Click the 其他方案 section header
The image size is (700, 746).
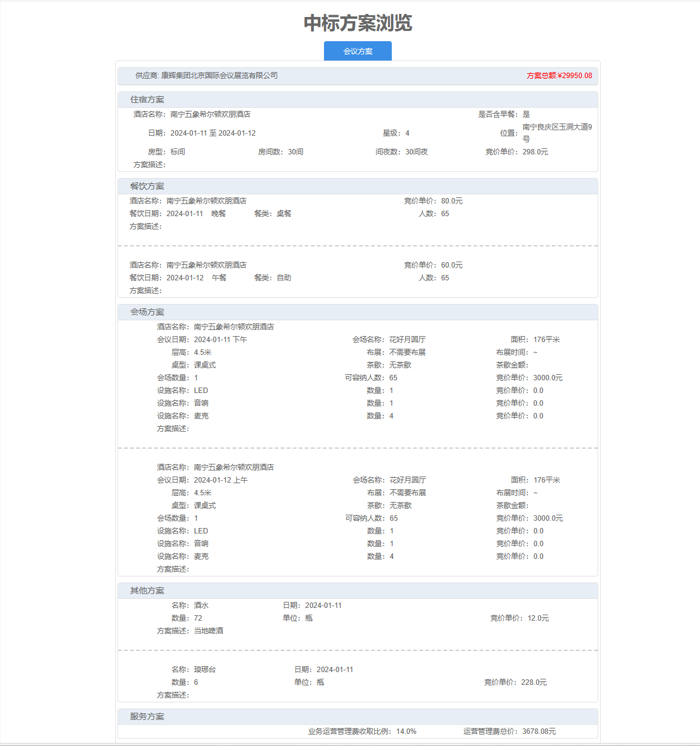coord(147,590)
